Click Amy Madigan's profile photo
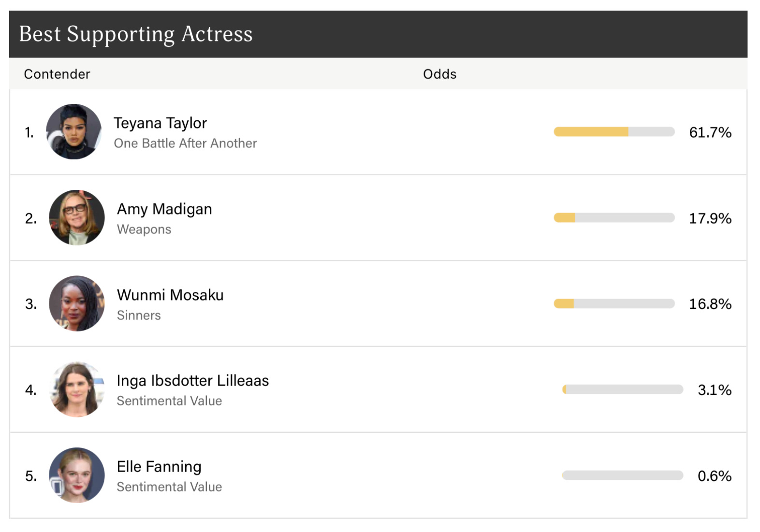Image resolution: width=760 pixels, height=532 pixels. 76,217
